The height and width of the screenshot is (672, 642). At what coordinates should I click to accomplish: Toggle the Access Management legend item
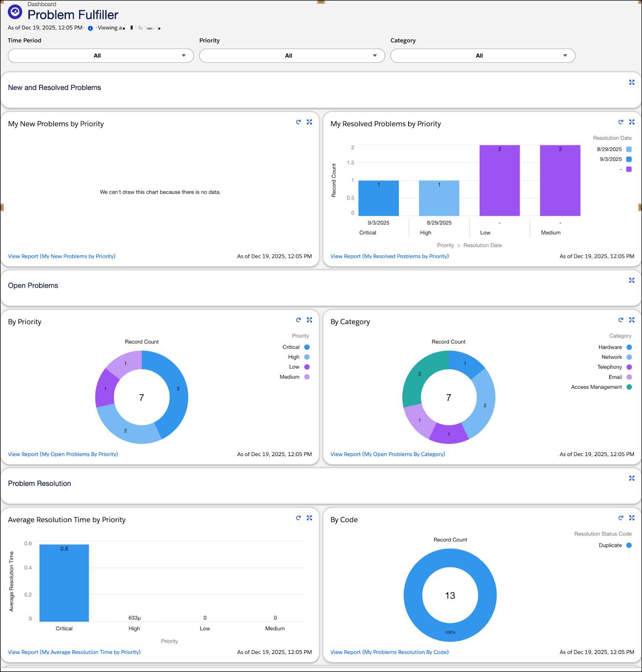[601, 387]
